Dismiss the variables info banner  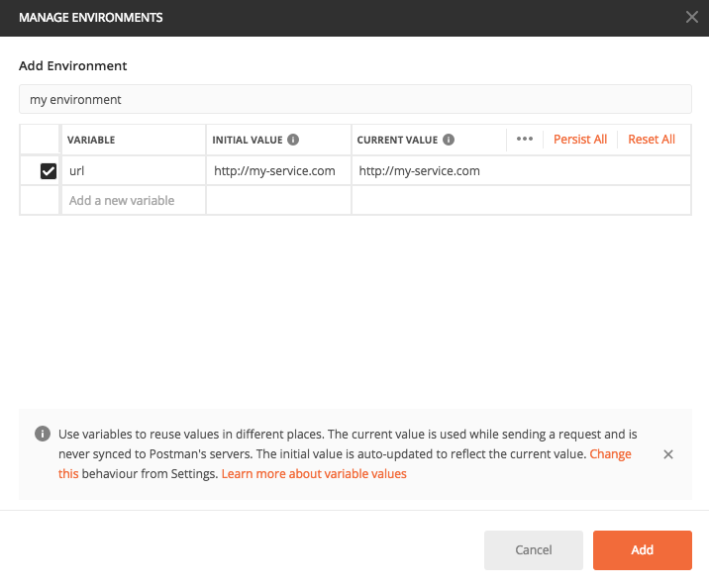(x=667, y=454)
